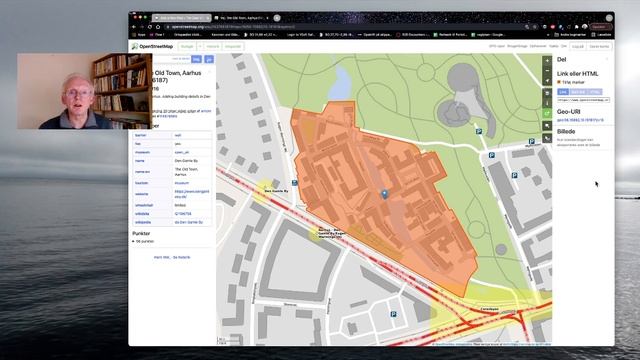Select the HTML tab in share panel
The image size is (640, 360).
(x=595, y=92)
